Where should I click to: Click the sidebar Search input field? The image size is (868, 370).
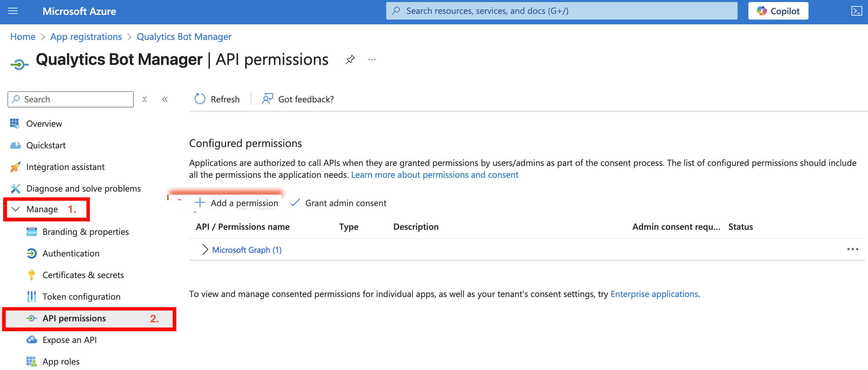pyautogui.click(x=70, y=99)
